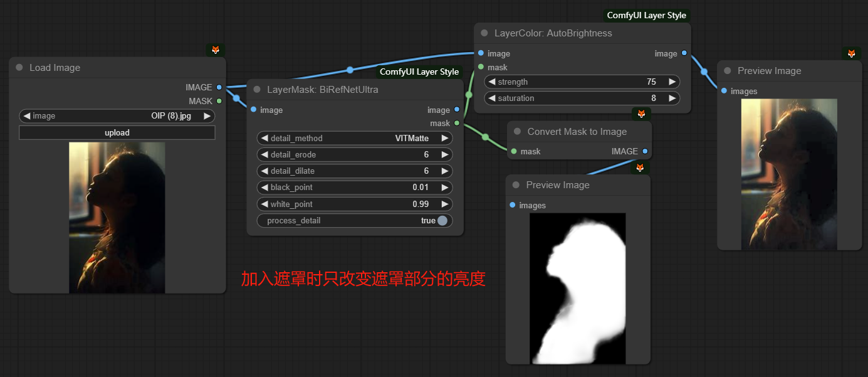Open the image file selector showing OIP (8).jpg
The image size is (868, 377).
[117, 116]
